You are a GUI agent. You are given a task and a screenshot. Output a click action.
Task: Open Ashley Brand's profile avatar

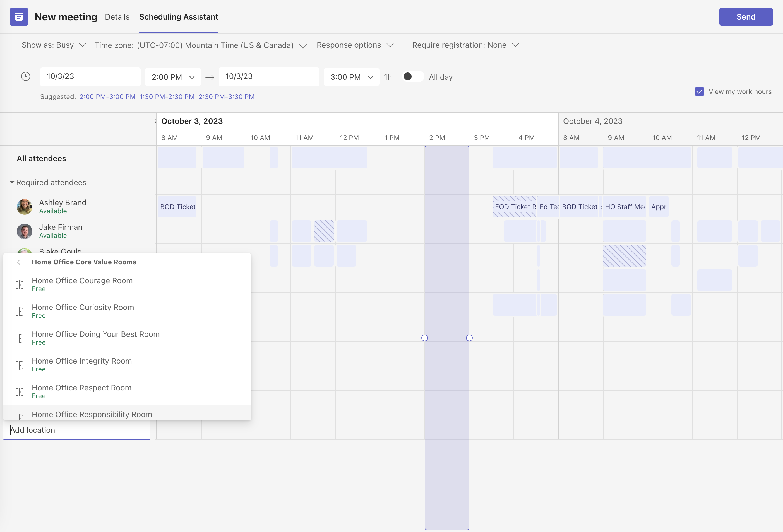click(24, 206)
